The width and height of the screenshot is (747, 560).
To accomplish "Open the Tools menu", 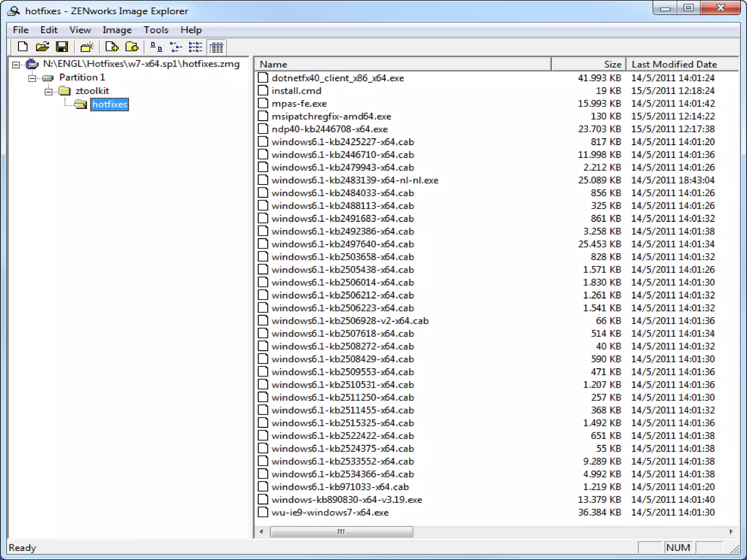I will 156,30.
